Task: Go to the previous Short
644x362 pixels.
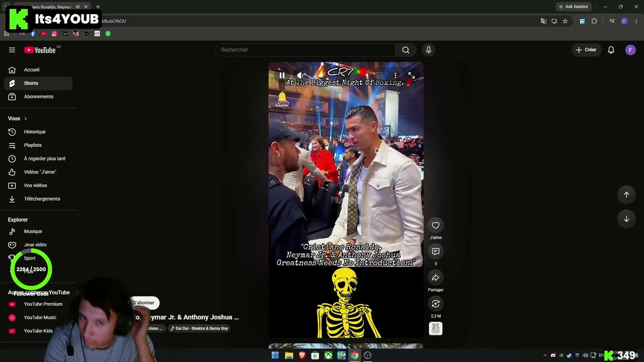Action: pyautogui.click(x=626, y=195)
